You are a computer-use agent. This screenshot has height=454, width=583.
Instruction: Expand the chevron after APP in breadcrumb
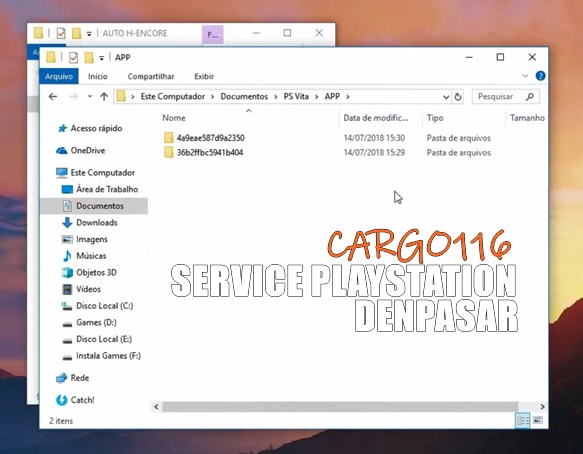(x=348, y=97)
